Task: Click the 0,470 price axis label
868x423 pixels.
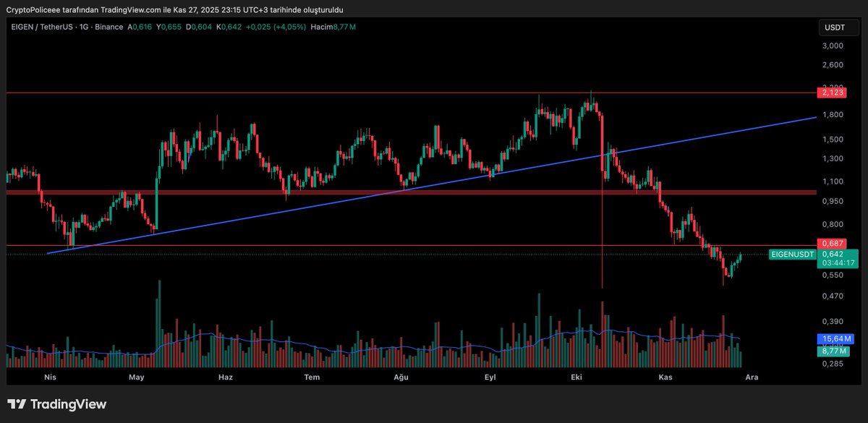Action: pos(833,296)
